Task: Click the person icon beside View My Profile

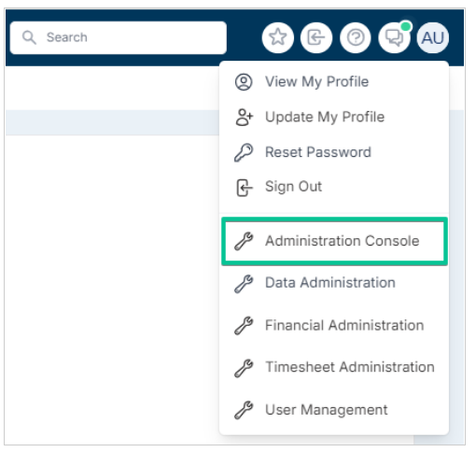Action: (244, 82)
